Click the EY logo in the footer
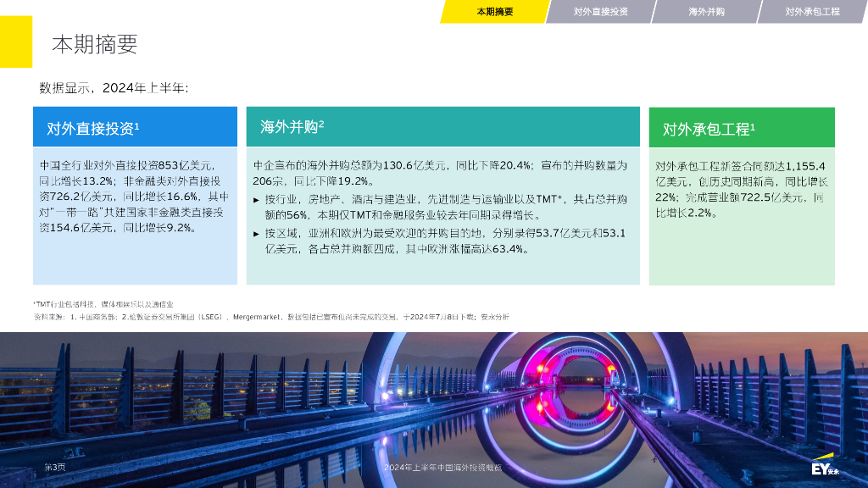This screenshot has height=488, width=868. 824,468
